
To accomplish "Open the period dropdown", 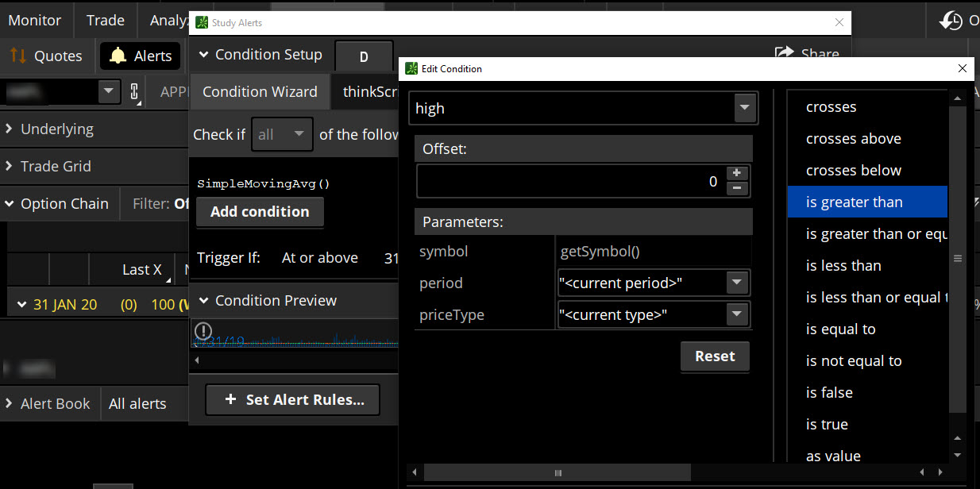I will click(x=737, y=283).
